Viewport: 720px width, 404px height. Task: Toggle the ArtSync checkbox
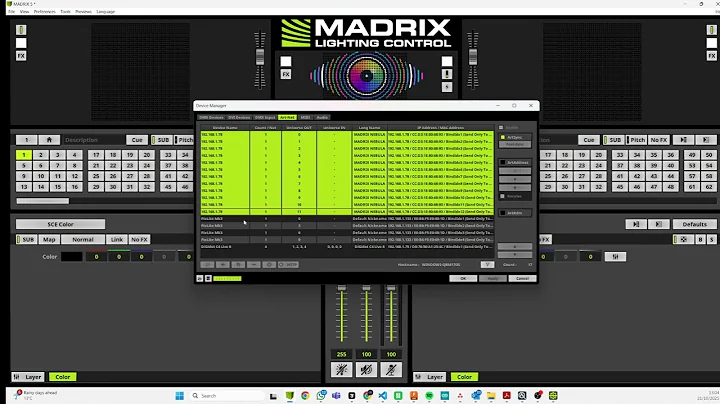[x=503, y=137]
